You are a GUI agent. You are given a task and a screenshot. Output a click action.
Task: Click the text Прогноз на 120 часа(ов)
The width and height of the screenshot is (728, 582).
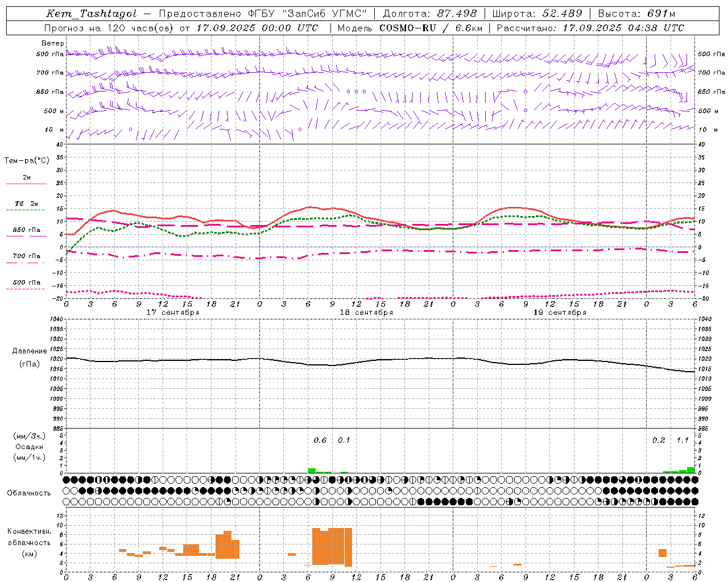tap(109, 28)
